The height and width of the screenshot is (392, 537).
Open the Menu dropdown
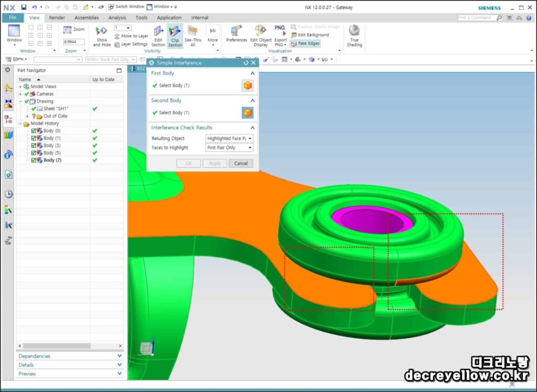click(x=17, y=59)
